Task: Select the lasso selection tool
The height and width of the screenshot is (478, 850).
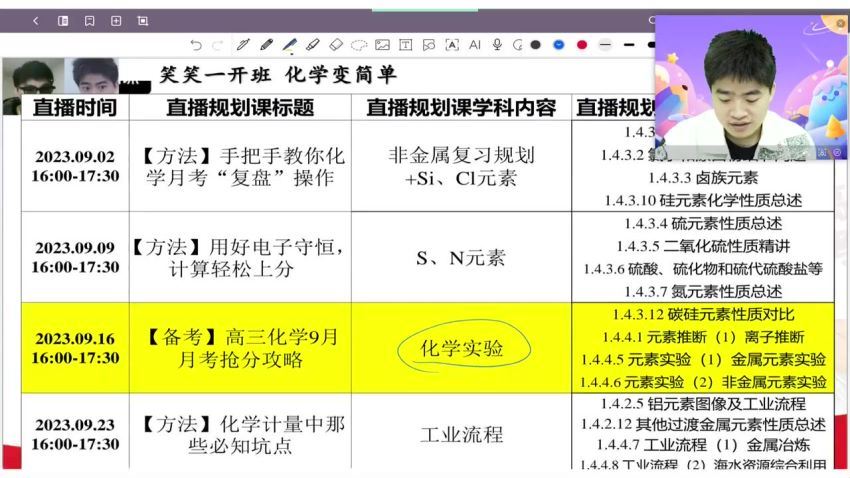Action: (x=359, y=45)
